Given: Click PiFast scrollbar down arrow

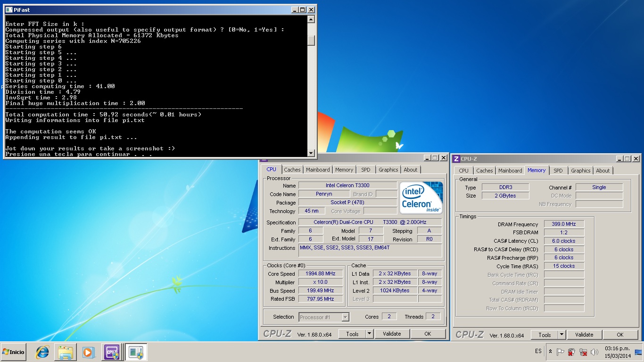Looking at the screenshot, I should [x=311, y=153].
